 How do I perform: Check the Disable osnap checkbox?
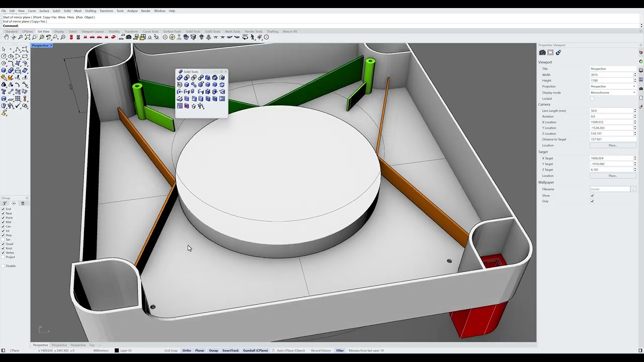[x=3, y=266]
